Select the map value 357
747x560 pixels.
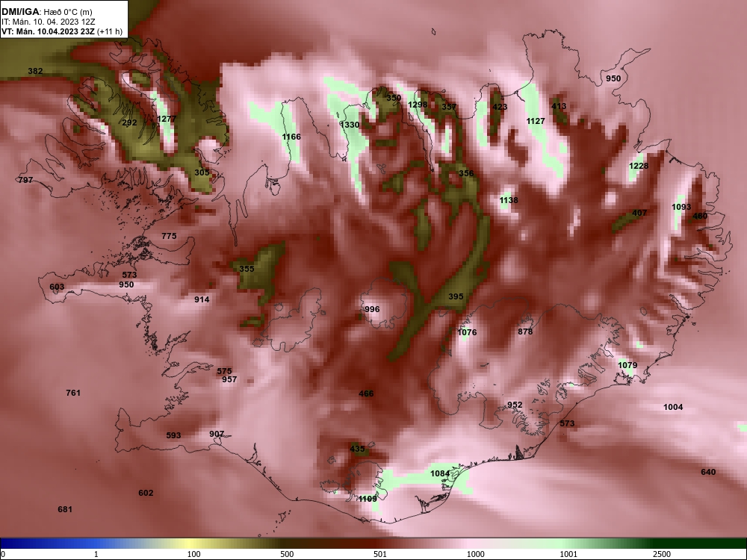449,107
